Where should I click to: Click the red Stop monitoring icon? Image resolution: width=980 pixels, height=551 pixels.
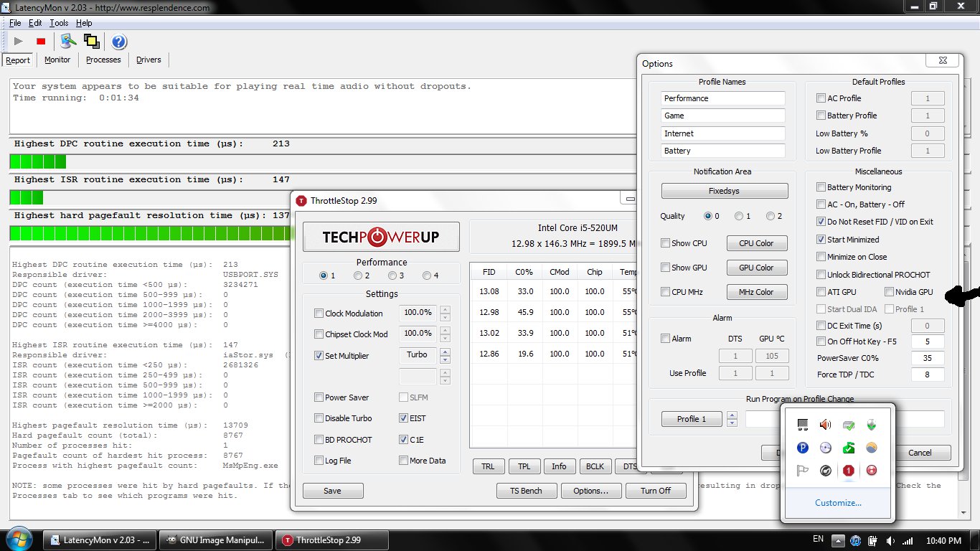click(41, 42)
